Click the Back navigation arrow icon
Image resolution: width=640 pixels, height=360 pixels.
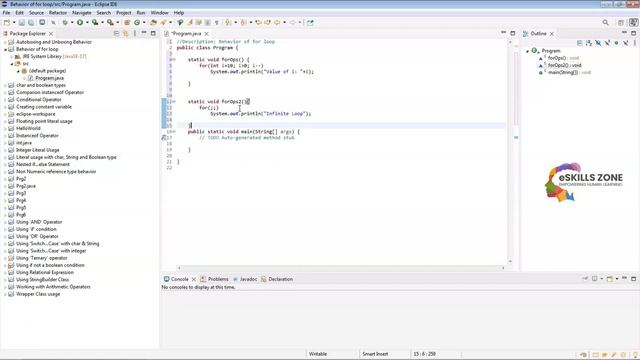point(277,23)
